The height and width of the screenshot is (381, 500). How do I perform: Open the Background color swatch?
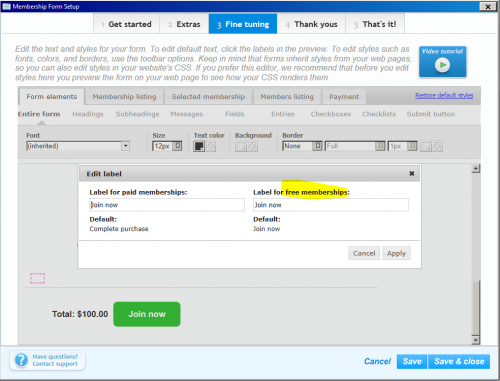[x=240, y=146]
